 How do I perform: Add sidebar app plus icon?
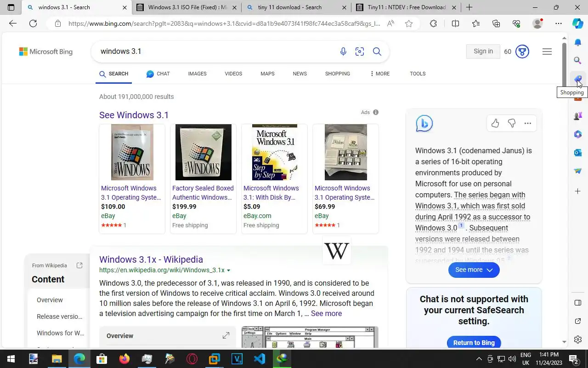click(578, 191)
